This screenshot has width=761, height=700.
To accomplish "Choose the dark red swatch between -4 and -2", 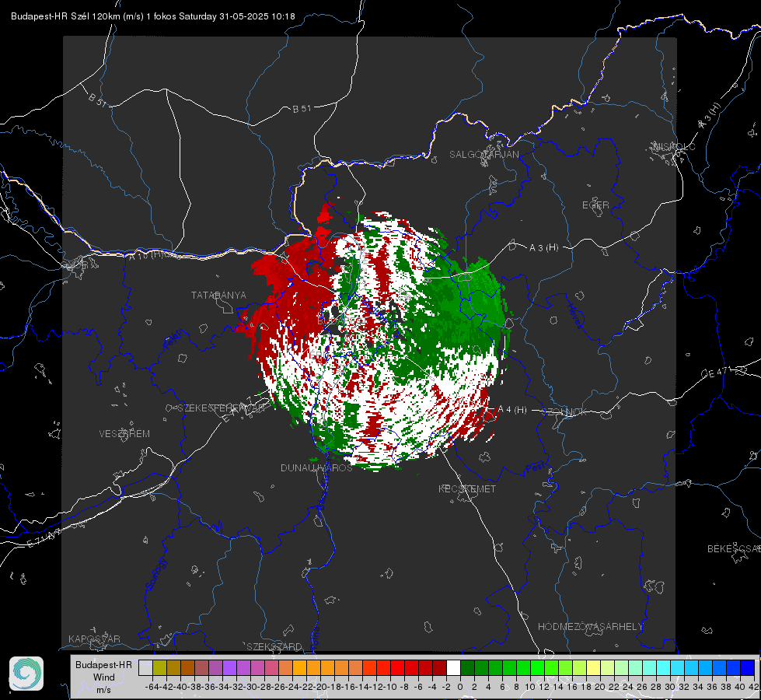I will 439,668.
